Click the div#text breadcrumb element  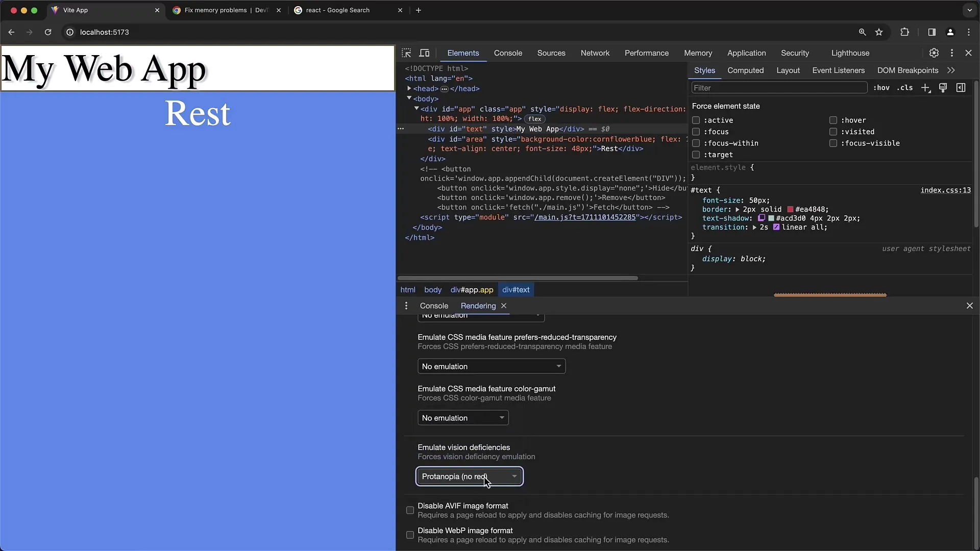pos(516,289)
